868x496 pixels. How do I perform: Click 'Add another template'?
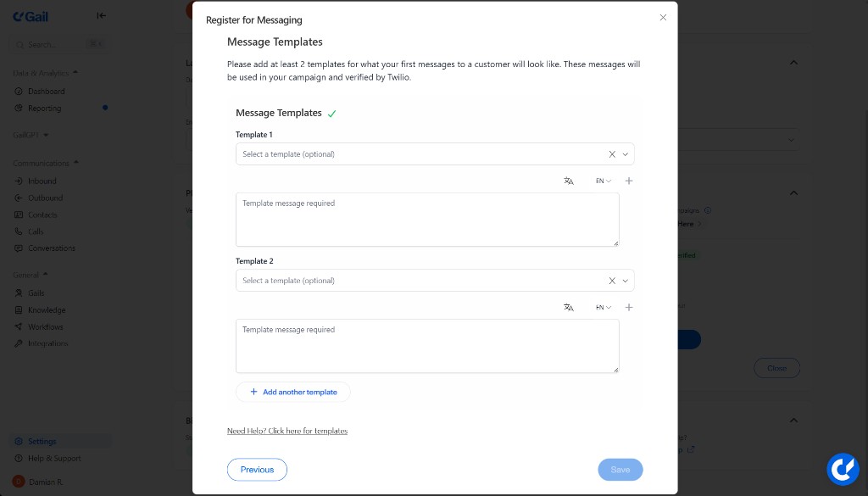(293, 392)
